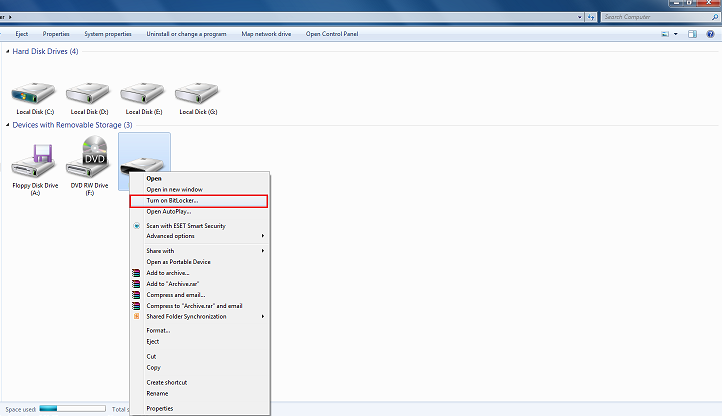The image size is (722, 416).
Task: Select the DVD RW Drive (F:) icon
Action: [x=88, y=157]
